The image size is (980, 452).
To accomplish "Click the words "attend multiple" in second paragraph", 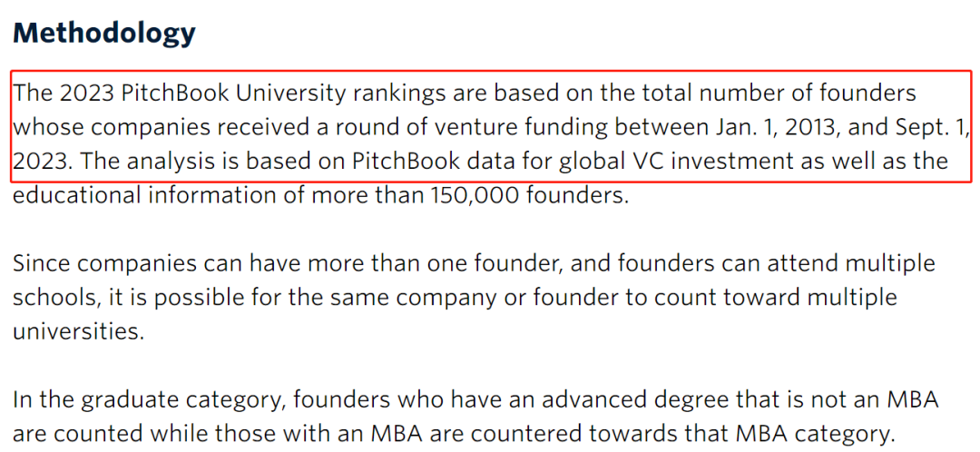I will (x=859, y=264).
